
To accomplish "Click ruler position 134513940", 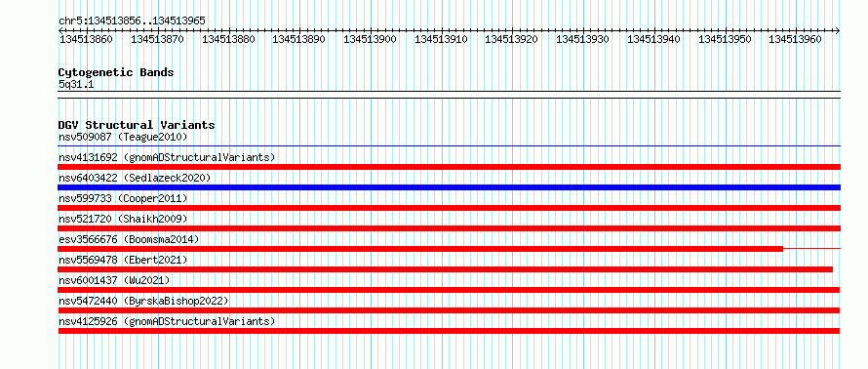I will point(653,39).
